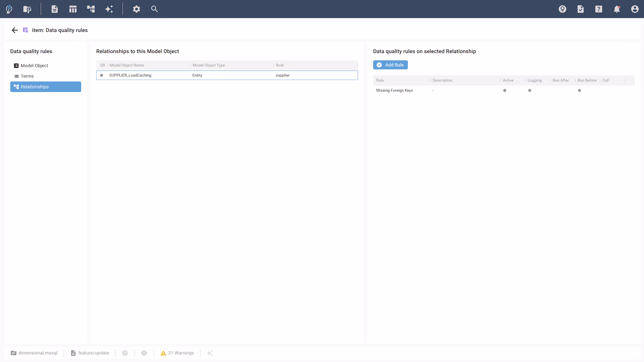Open the settings gear icon

click(x=136, y=9)
